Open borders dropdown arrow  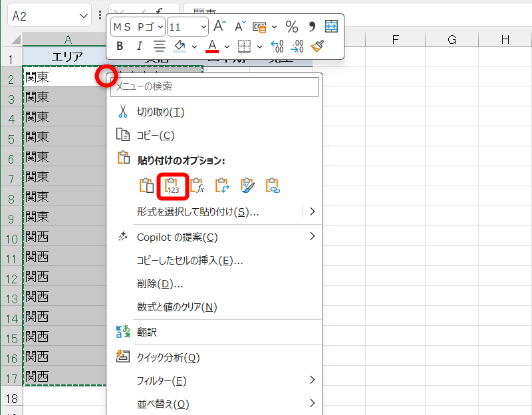(x=259, y=47)
